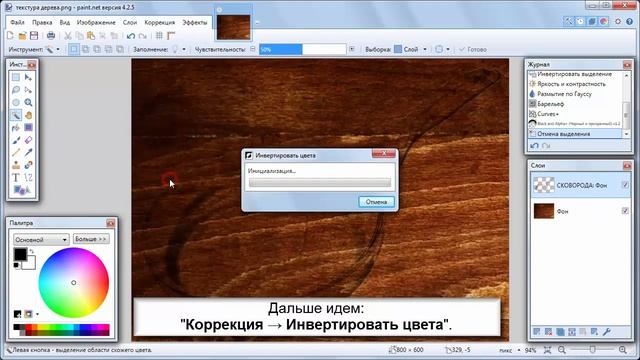
Task: Select the Lasso Select tool
Action: pyautogui.click(x=16, y=90)
